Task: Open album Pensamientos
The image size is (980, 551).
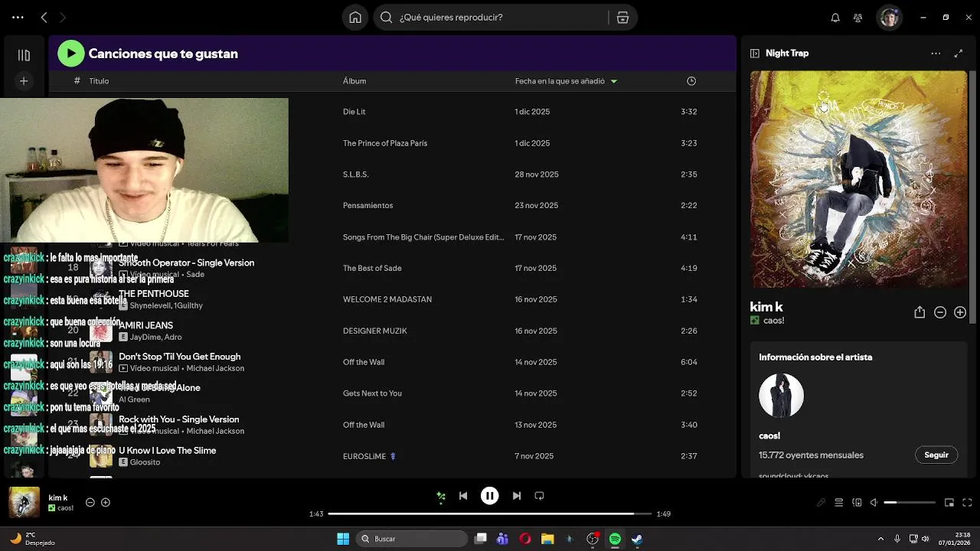Action: [367, 205]
